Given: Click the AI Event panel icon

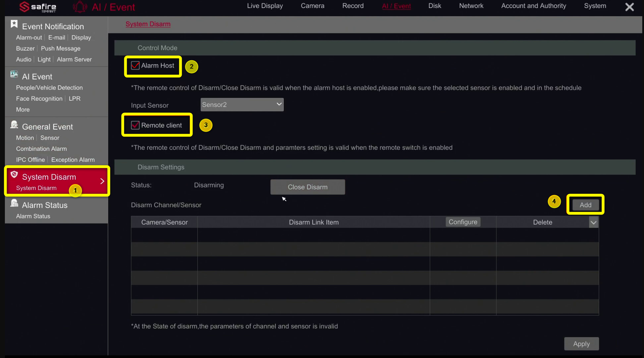Looking at the screenshot, I should tap(14, 74).
